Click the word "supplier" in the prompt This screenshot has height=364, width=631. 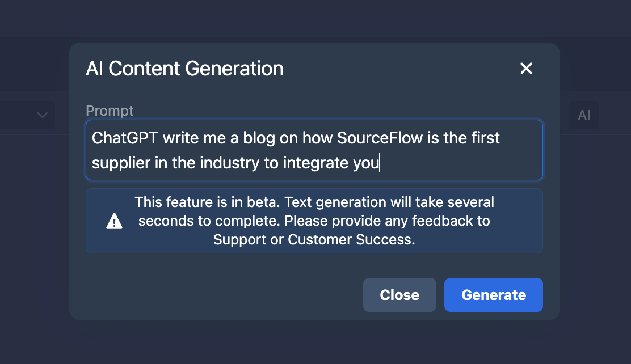pyautogui.click(x=120, y=163)
